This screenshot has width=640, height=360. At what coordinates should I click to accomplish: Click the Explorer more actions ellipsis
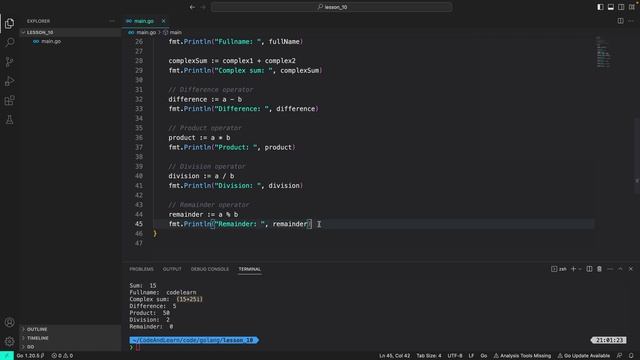112,21
